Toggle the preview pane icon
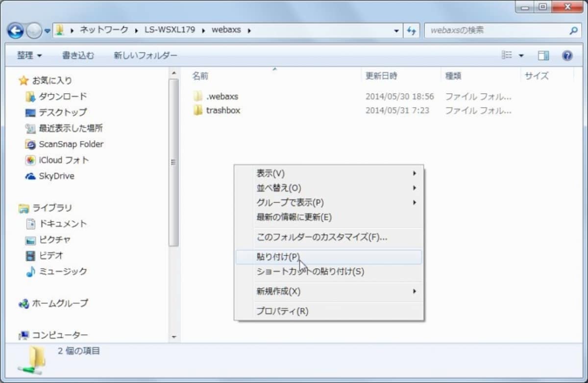 543,55
